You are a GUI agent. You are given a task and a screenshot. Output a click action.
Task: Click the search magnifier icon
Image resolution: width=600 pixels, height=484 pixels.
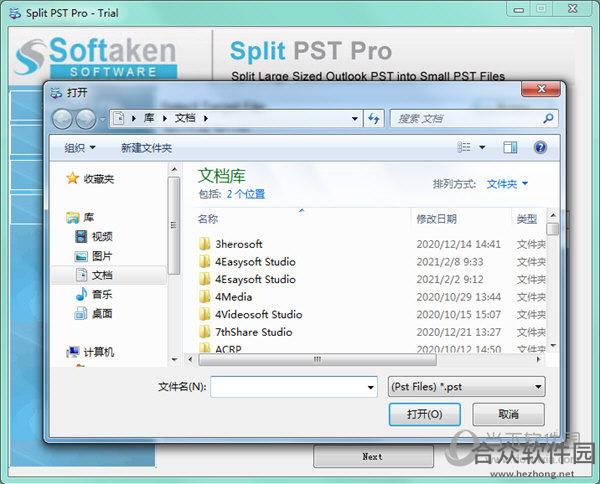pos(548,118)
